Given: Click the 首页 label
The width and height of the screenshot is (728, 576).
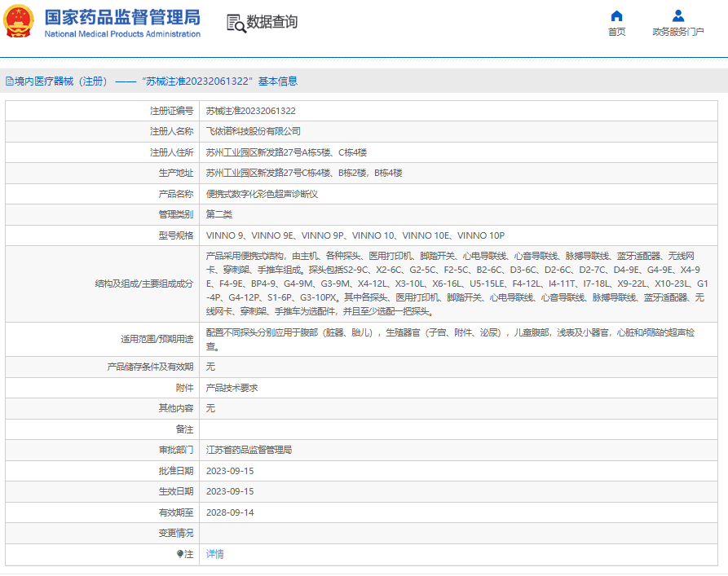Looking at the screenshot, I should click(x=616, y=32).
